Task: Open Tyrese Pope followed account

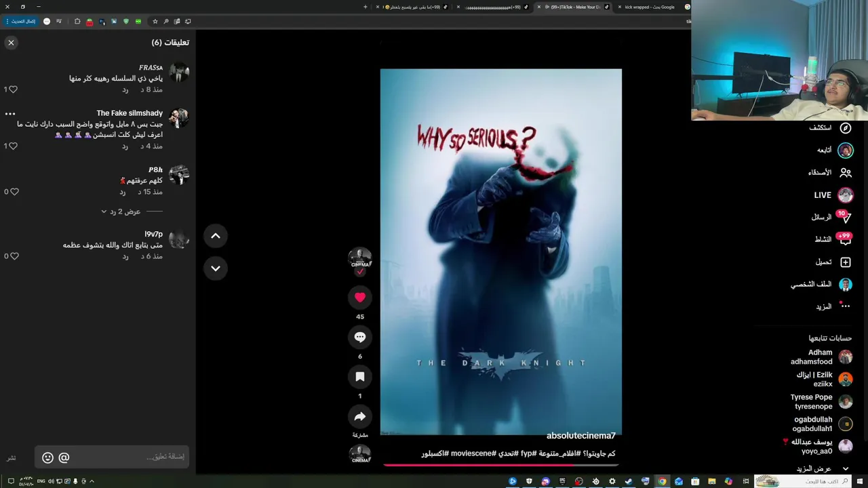Action: coord(821,402)
